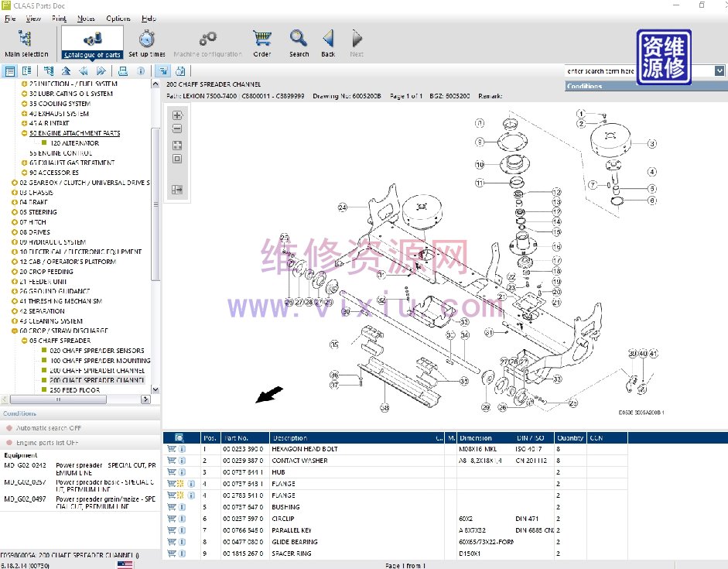Select Main selection button
Screen dimensions: 728x569
26,43
